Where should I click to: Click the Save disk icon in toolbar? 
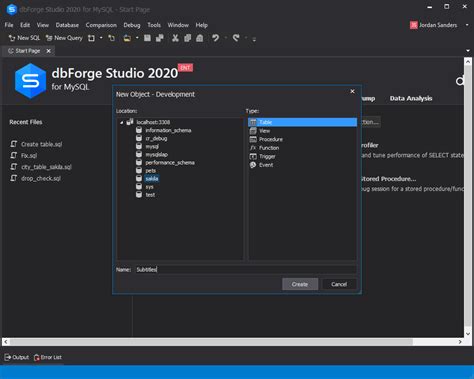pyautogui.click(x=147, y=38)
